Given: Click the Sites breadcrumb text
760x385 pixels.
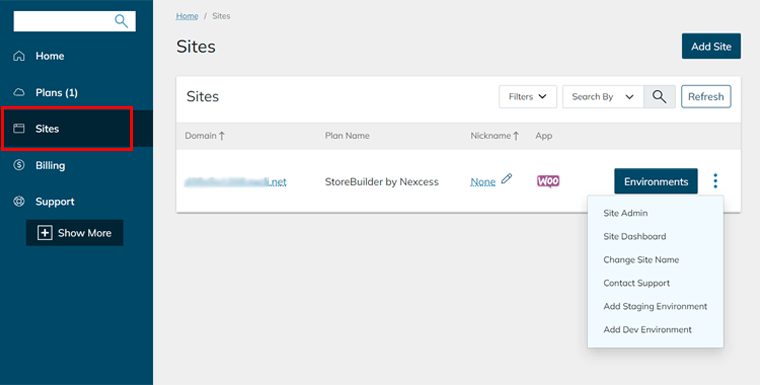Looking at the screenshot, I should click(221, 16).
